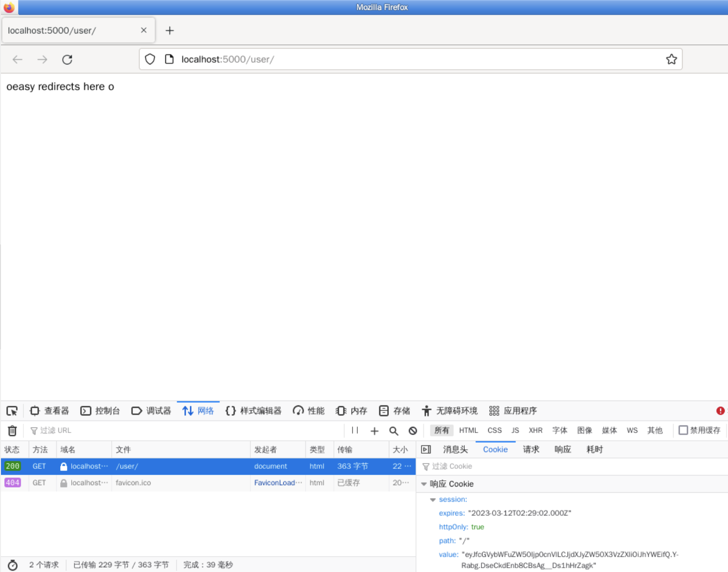Image resolution: width=728 pixels, height=572 pixels.
Task: Click the red error indicator icon
Action: (x=720, y=411)
